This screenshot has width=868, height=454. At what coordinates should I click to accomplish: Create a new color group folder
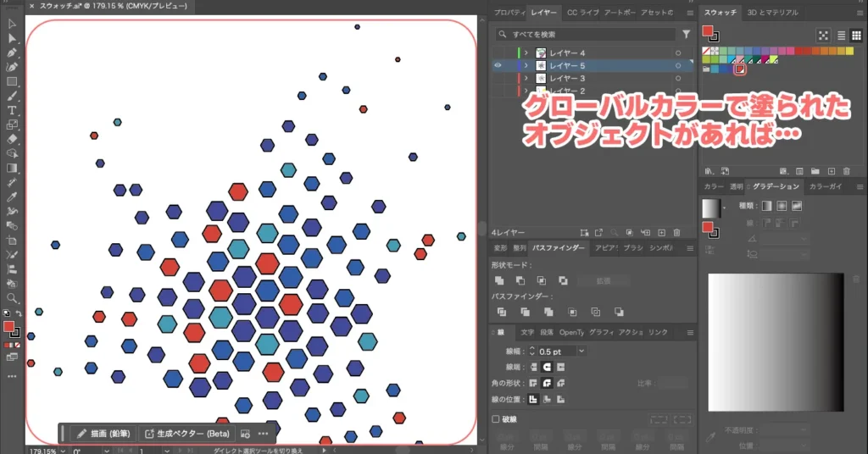pyautogui.click(x=815, y=171)
